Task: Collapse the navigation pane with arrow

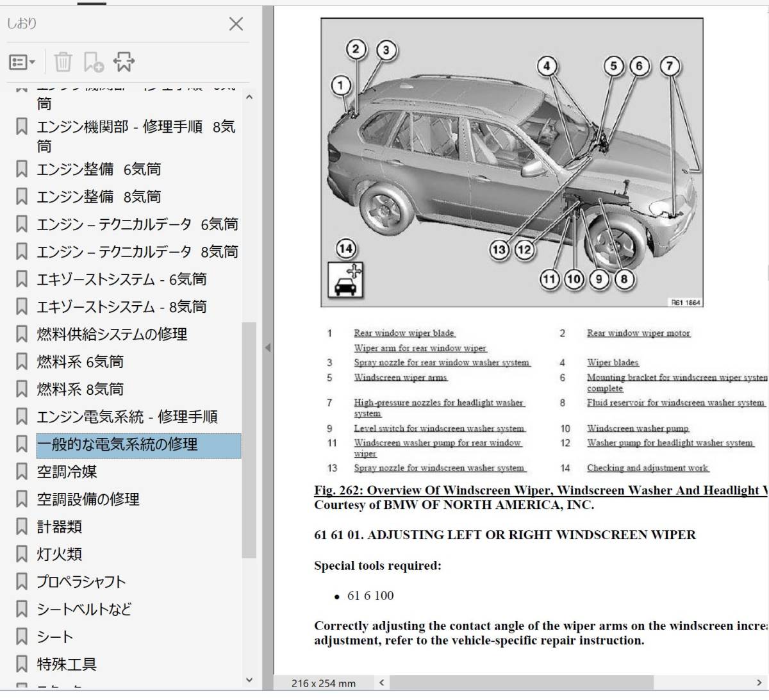Action: tap(268, 348)
